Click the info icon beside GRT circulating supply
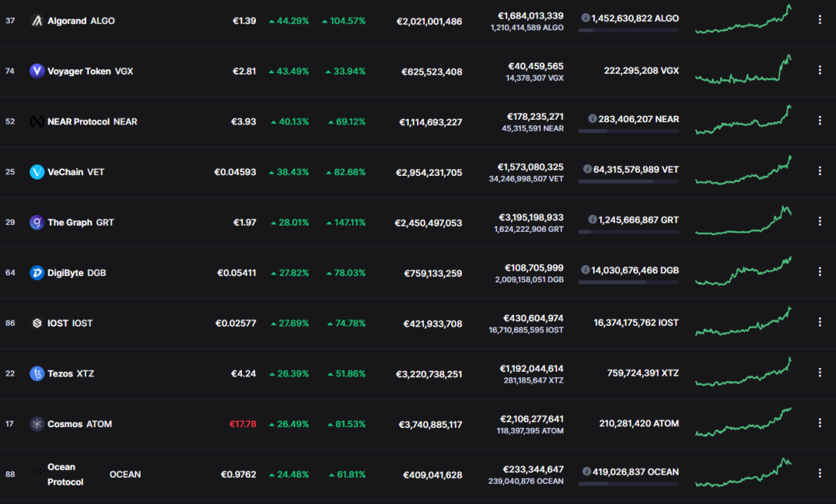The image size is (836, 504). [x=593, y=220]
